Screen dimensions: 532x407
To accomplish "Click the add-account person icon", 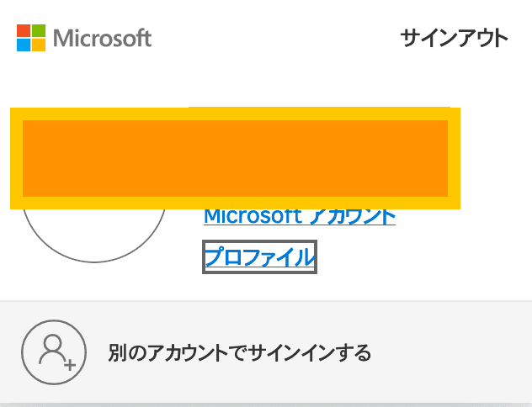I will [x=54, y=352].
